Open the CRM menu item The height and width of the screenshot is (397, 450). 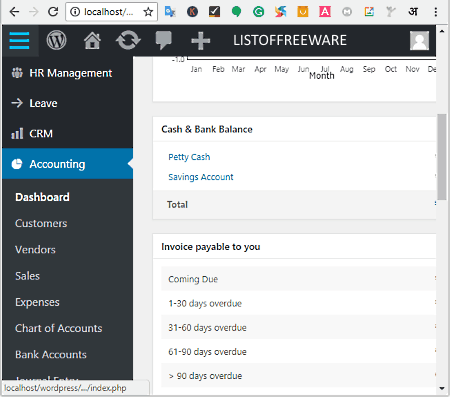pyautogui.click(x=67, y=134)
